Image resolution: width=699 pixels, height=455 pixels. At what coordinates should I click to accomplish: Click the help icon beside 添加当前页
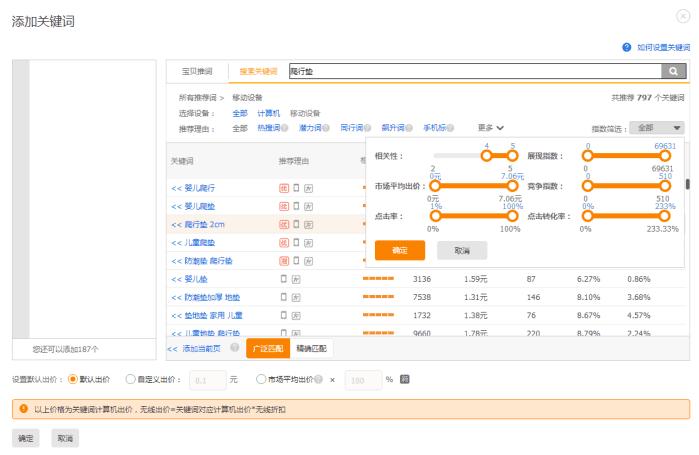click(x=234, y=348)
